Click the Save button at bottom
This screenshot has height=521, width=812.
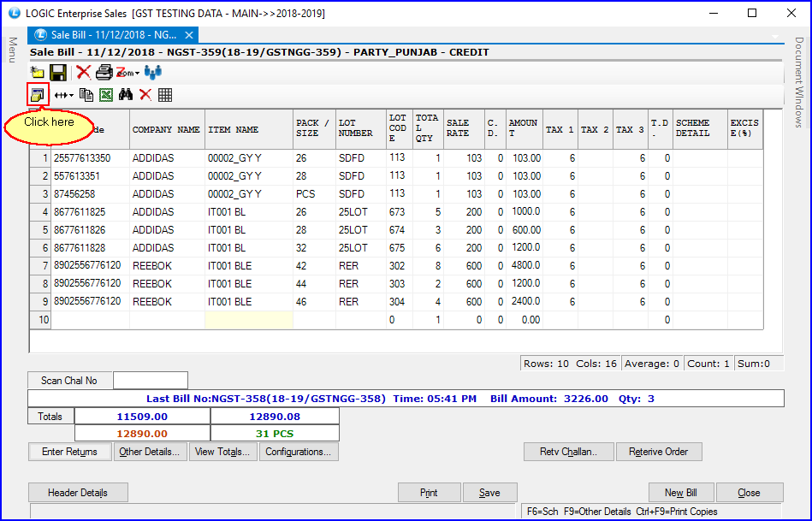(489, 493)
